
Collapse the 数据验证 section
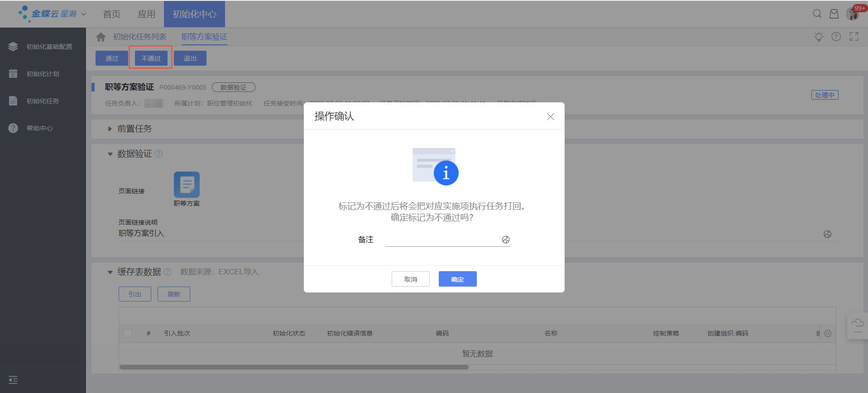point(110,154)
